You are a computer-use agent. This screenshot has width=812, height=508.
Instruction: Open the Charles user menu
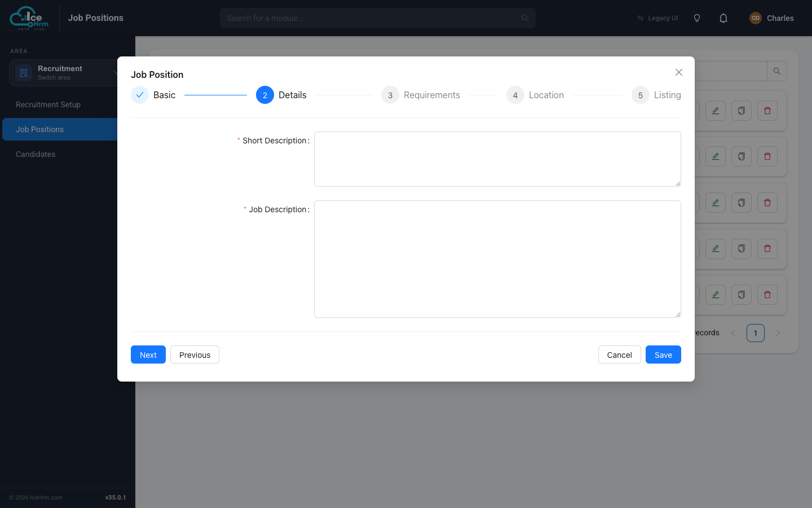click(771, 18)
